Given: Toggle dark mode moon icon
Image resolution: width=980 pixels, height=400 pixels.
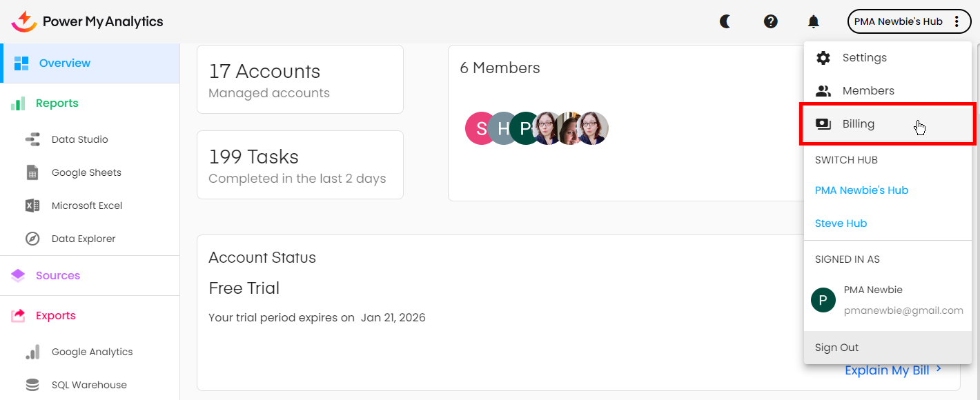Looking at the screenshot, I should [725, 21].
